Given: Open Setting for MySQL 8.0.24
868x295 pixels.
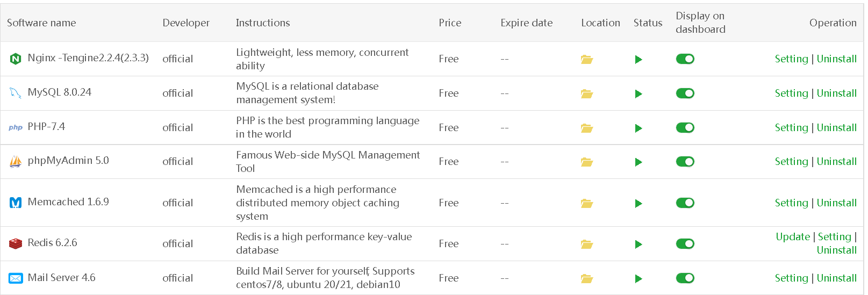Looking at the screenshot, I should [791, 93].
